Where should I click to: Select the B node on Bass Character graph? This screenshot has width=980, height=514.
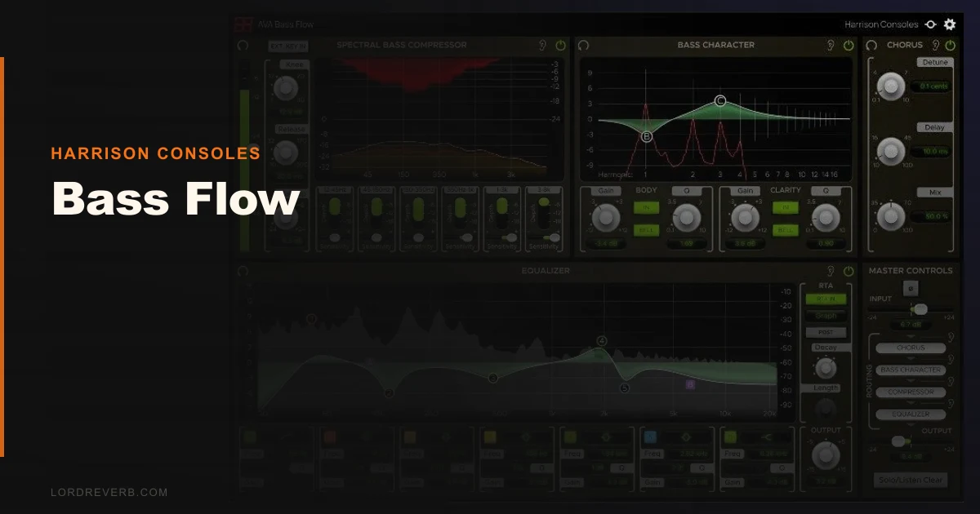pos(647,136)
